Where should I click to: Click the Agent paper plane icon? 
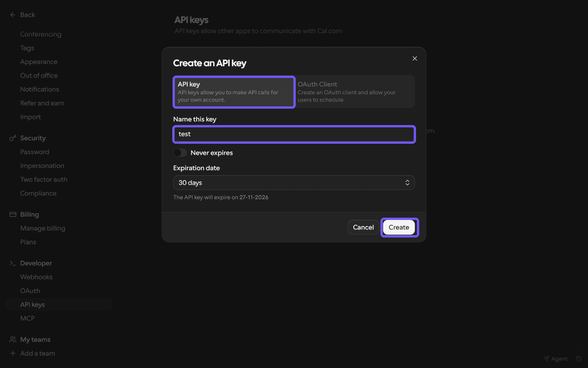click(x=546, y=359)
